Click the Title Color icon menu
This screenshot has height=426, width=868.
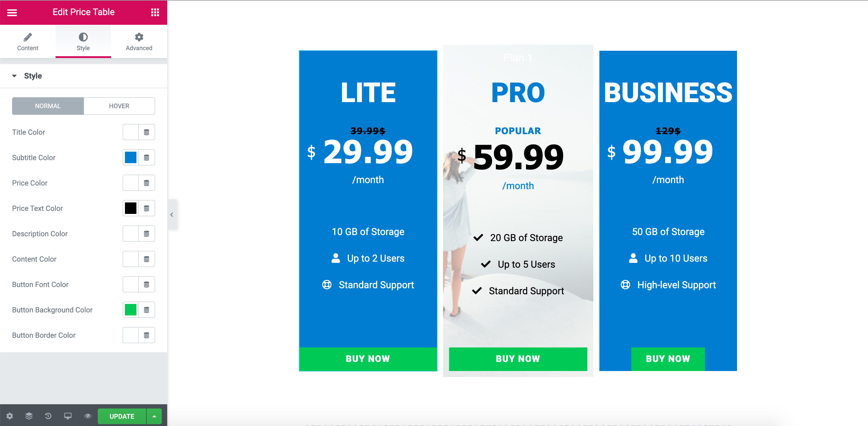(146, 132)
